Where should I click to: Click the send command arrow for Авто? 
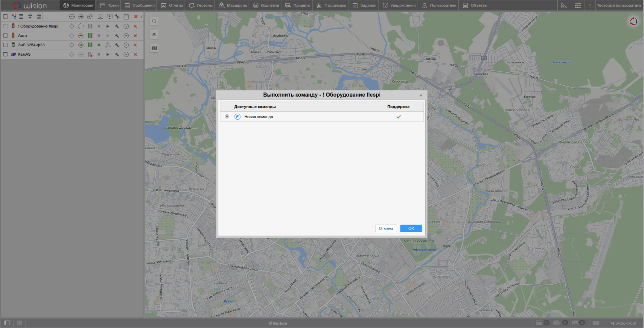pyautogui.click(x=108, y=36)
